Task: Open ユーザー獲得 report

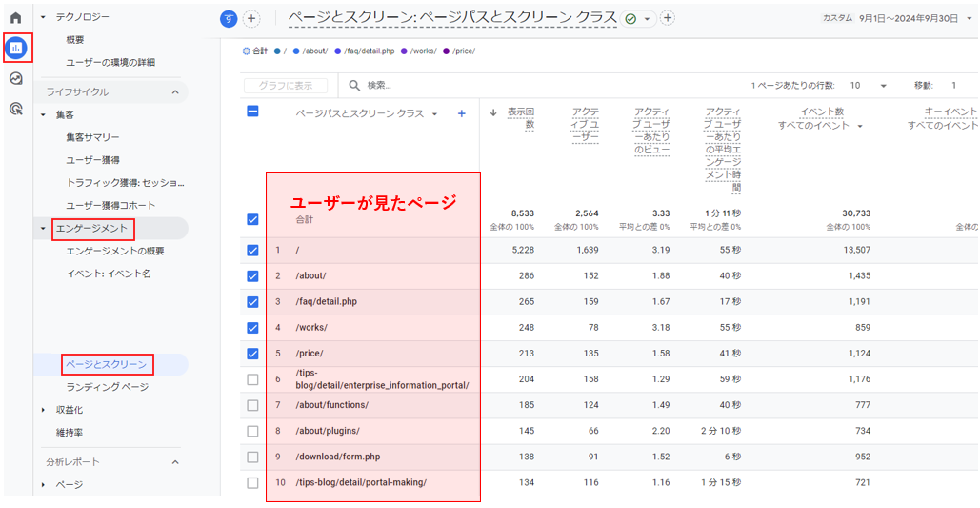Action: pos(92,160)
